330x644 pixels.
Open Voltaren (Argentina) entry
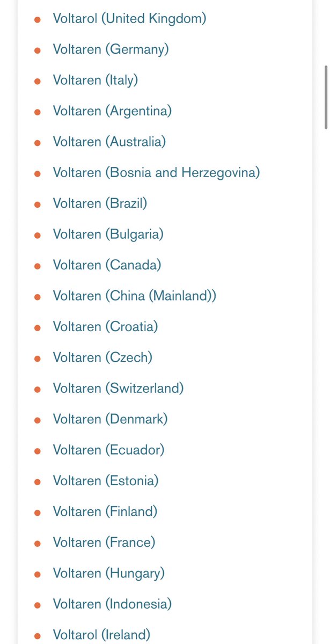pyautogui.click(x=112, y=111)
